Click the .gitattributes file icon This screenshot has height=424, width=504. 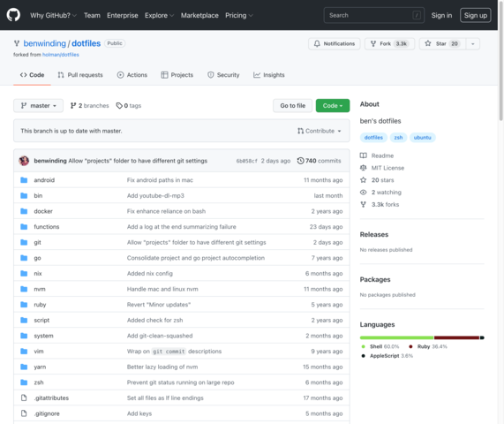[24, 398]
